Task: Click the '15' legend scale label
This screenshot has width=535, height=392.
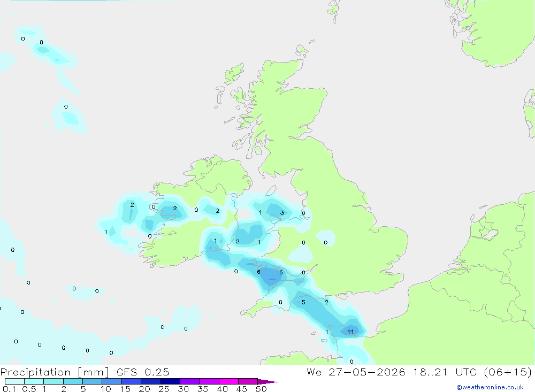Action: (x=125, y=389)
